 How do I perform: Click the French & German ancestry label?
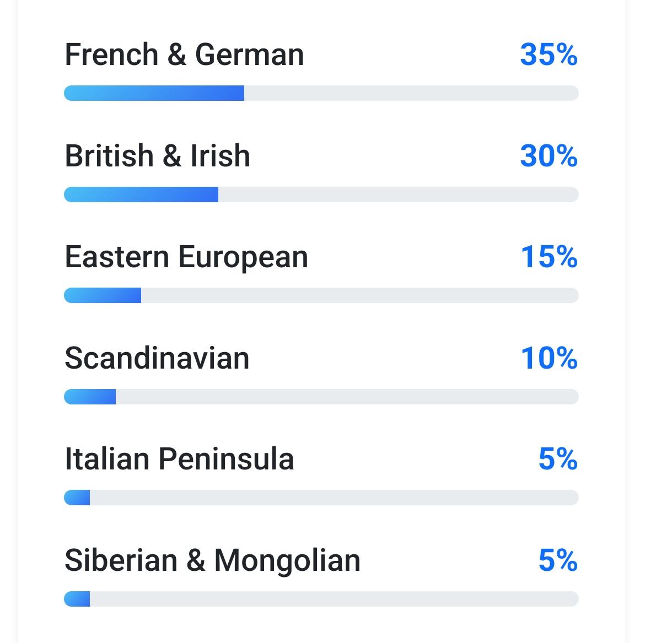tap(184, 55)
